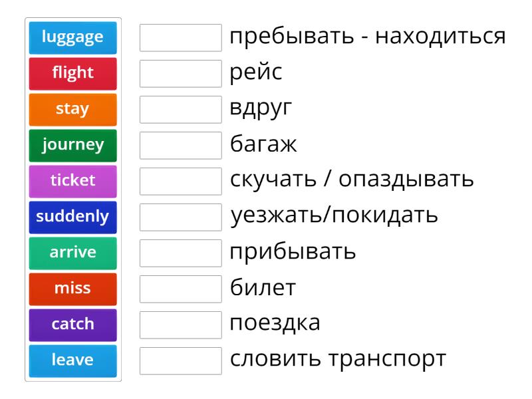Select the red 'flight' word tile
The width and height of the screenshot is (532, 399).
click(x=72, y=73)
